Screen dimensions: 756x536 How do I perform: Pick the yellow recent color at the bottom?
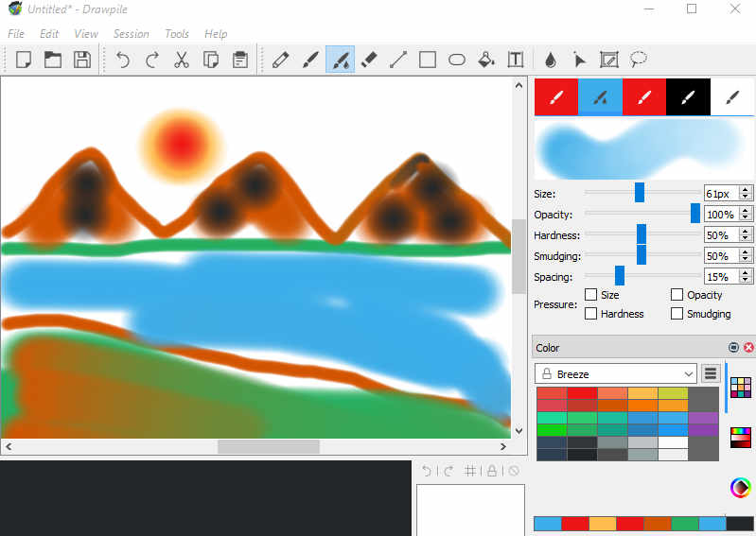click(x=602, y=524)
